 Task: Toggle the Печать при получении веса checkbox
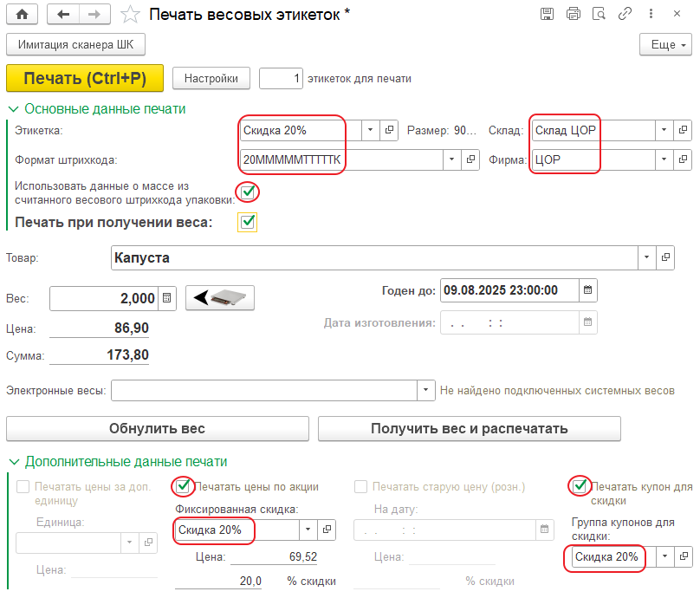[x=248, y=223]
